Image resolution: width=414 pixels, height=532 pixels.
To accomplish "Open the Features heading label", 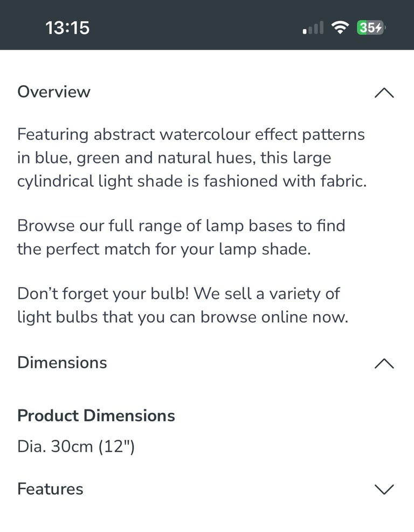I will pos(50,489).
